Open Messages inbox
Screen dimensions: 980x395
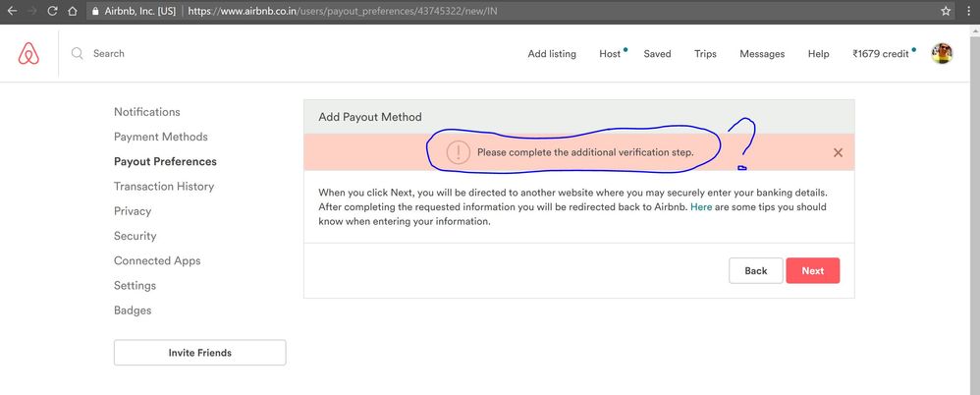point(762,54)
